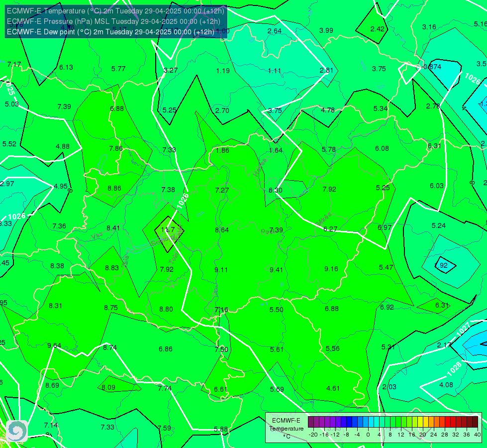Click the 4.61 dew point value
This screenshot has height=448, width=487.
(333, 388)
